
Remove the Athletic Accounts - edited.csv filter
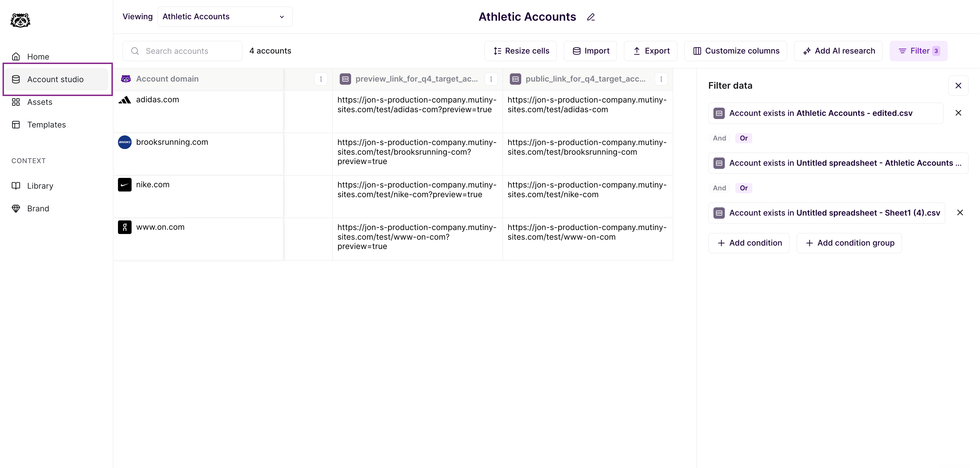[958, 113]
